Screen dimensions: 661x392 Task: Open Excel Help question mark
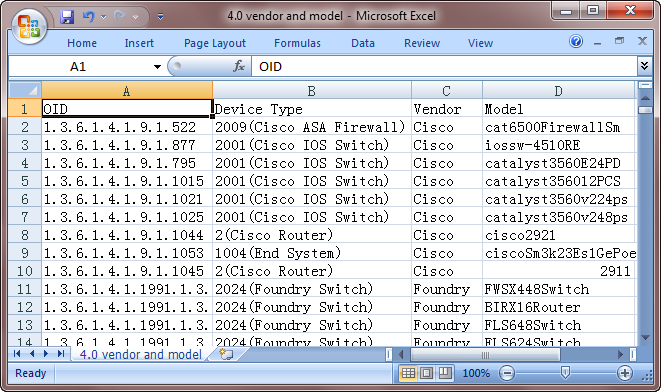(x=576, y=41)
